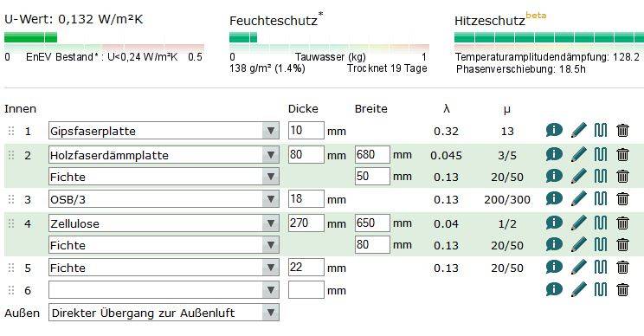
Task: Click the Hitzeschutz beta heading
Action: tap(500, 20)
